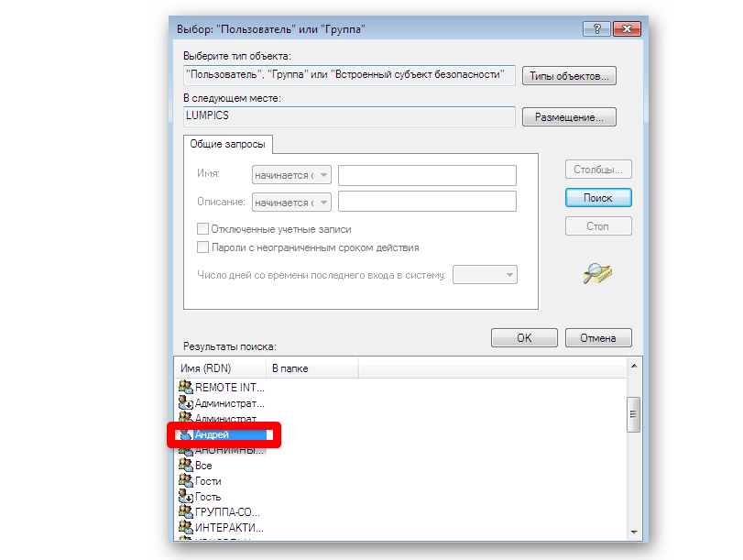The image size is (743, 560).
Task: Click the object type field listing "Пользователь", "Группа"
Action: tap(349, 75)
